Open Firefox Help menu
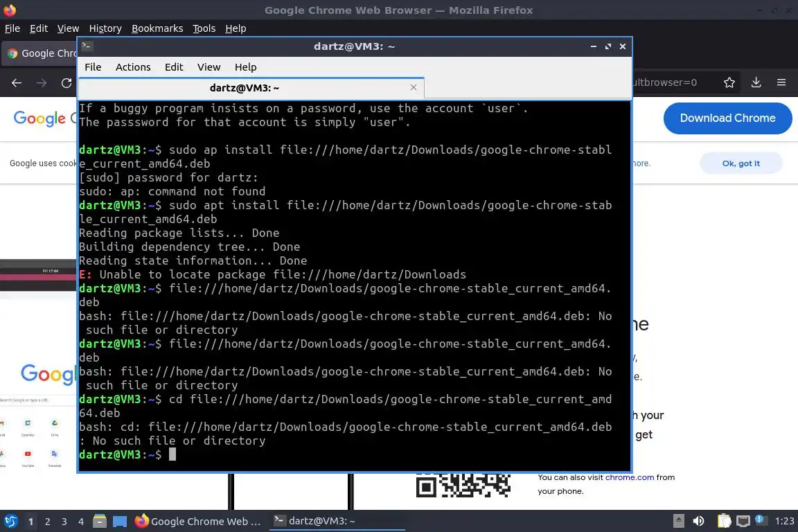The width and height of the screenshot is (798, 532). 236,28
